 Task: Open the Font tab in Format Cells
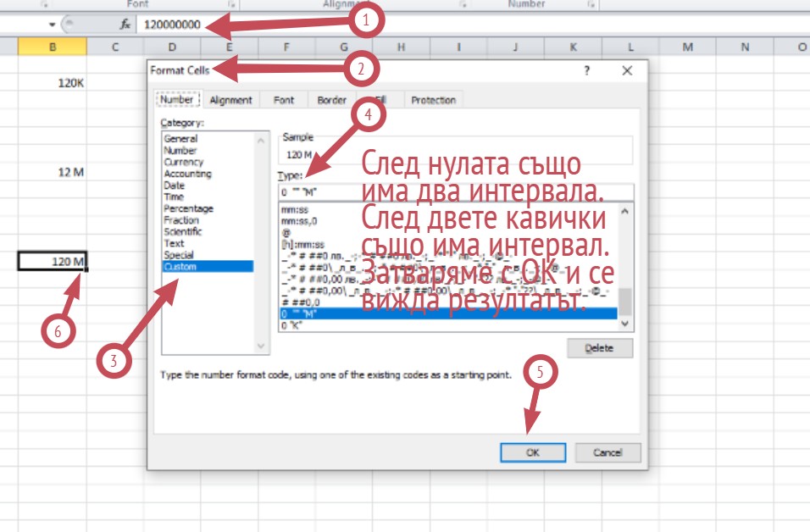[284, 100]
